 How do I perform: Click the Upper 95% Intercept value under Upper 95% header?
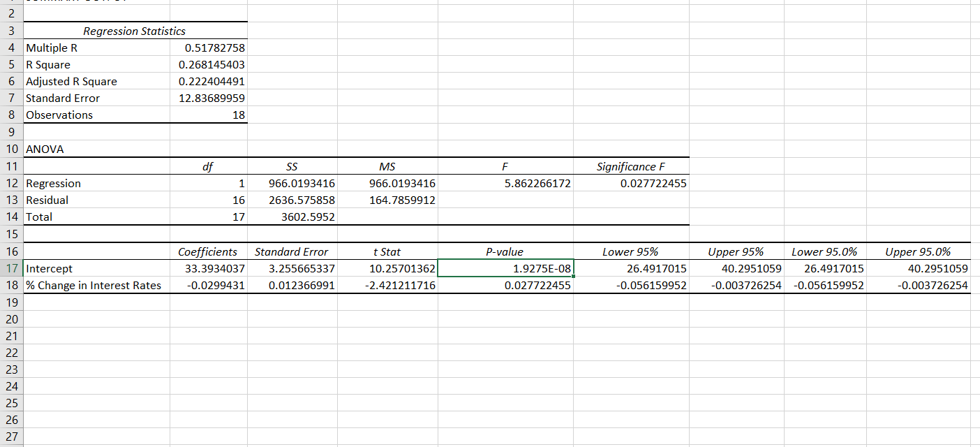coord(736,268)
